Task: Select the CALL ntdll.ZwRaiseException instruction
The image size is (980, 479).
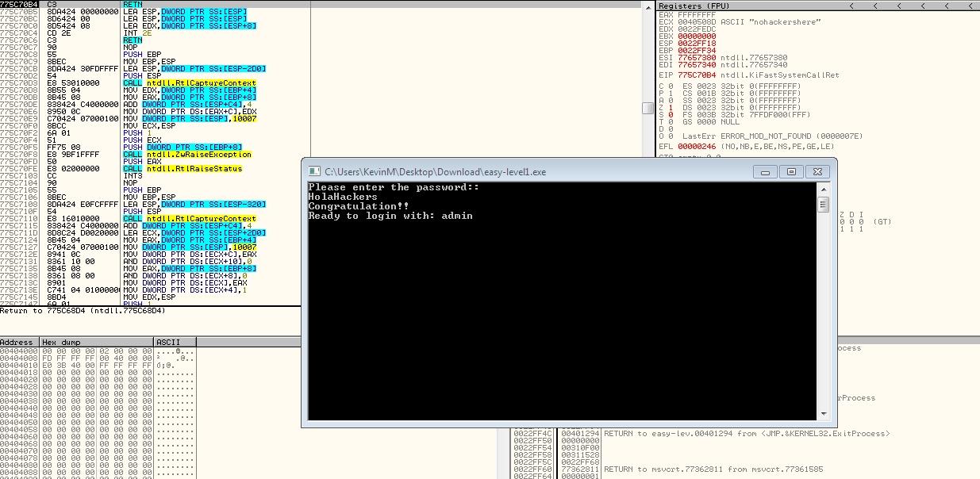Action: click(x=187, y=155)
